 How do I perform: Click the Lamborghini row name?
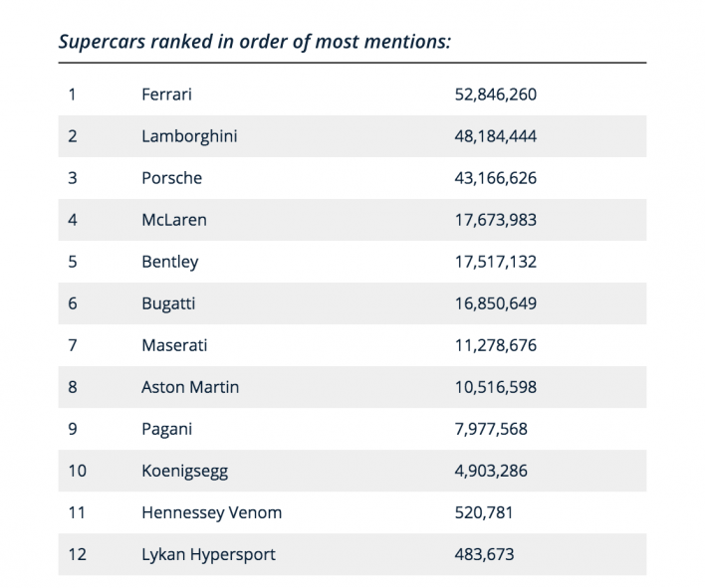[189, 136]
